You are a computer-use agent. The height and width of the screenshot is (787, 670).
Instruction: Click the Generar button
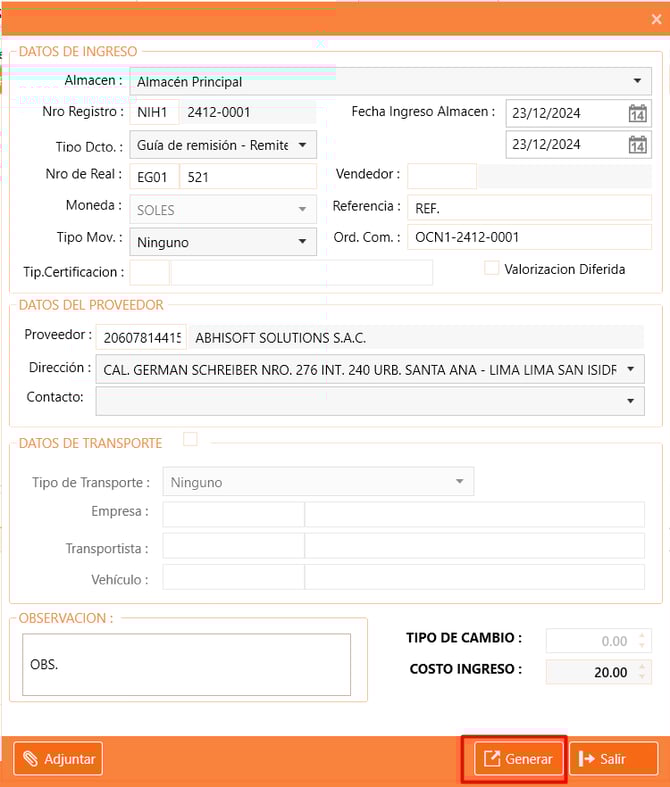click(518, 759)
